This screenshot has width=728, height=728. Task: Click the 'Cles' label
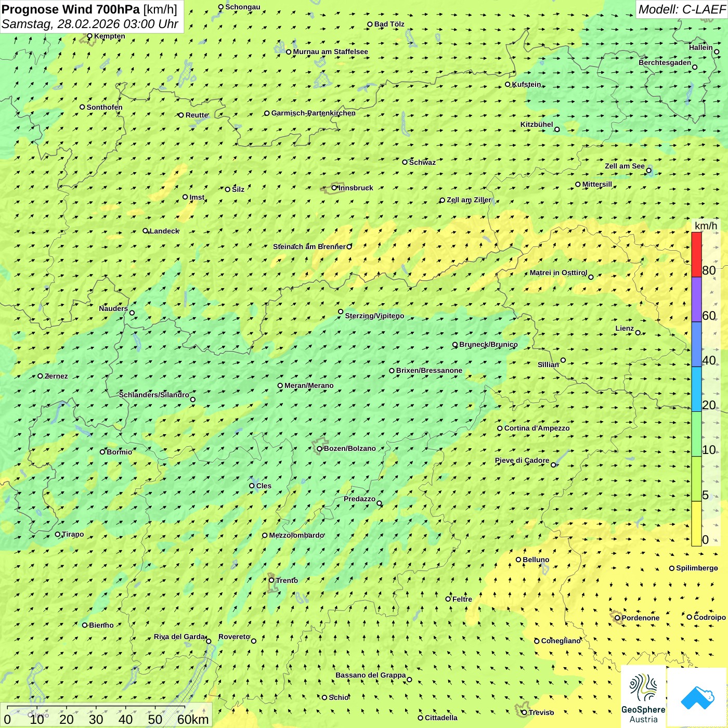coord(264,486)
